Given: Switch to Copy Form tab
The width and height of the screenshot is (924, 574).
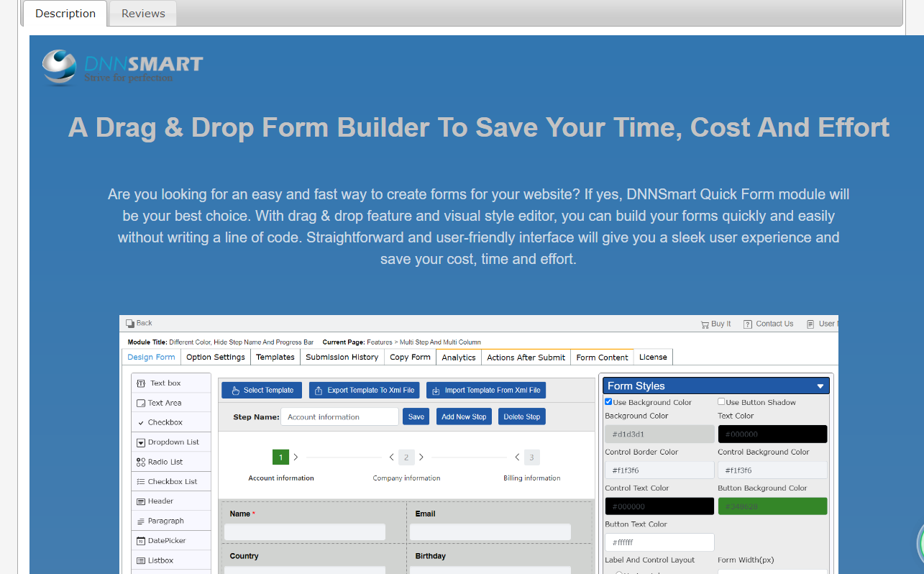Looking at the screenshot, I should 411,357.
